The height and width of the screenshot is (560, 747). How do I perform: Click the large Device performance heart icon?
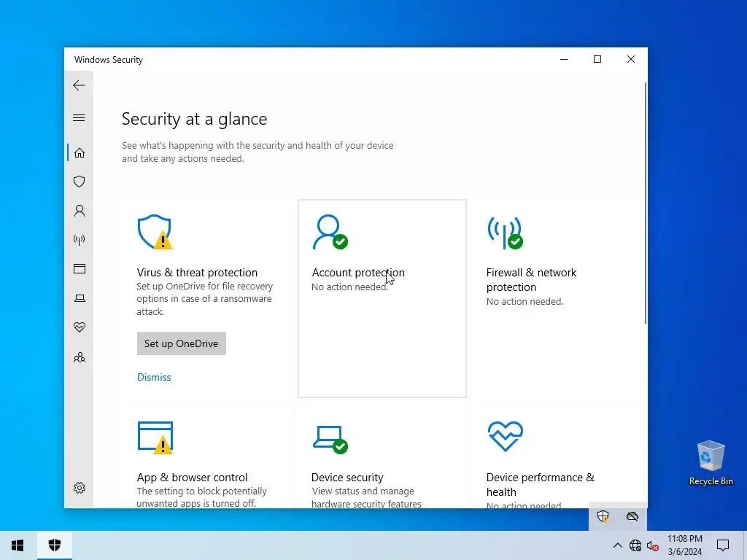tap(505, 436)
